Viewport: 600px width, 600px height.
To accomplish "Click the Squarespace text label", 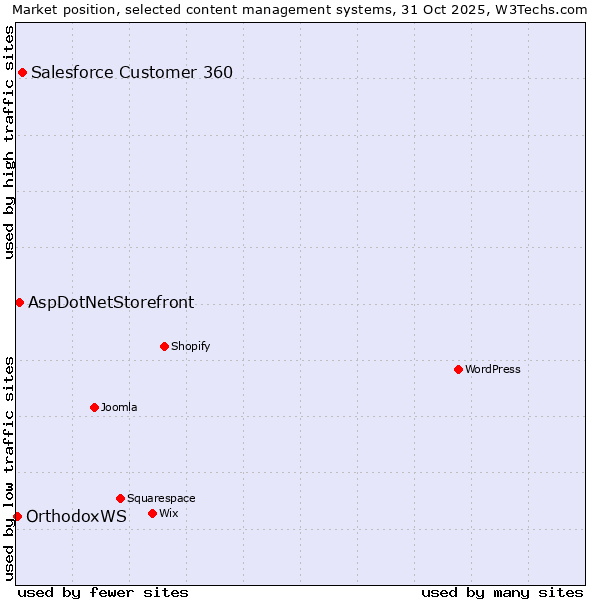I will point(161,498).
